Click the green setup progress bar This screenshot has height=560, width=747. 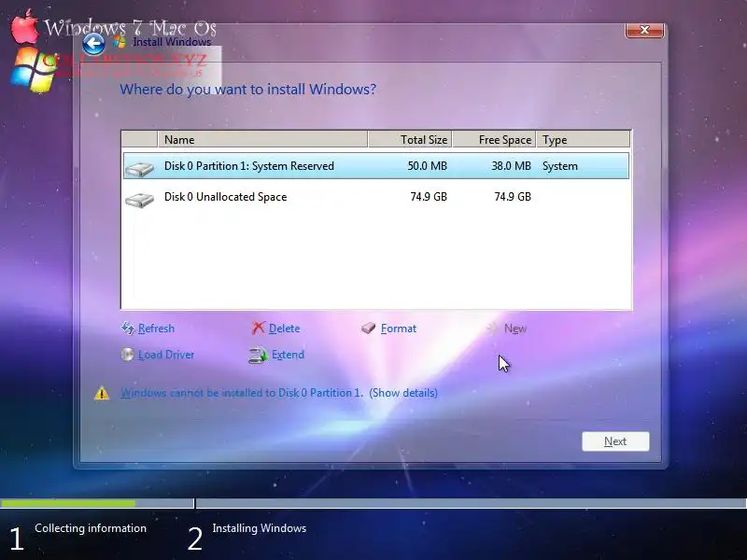[x=68, y=503]
